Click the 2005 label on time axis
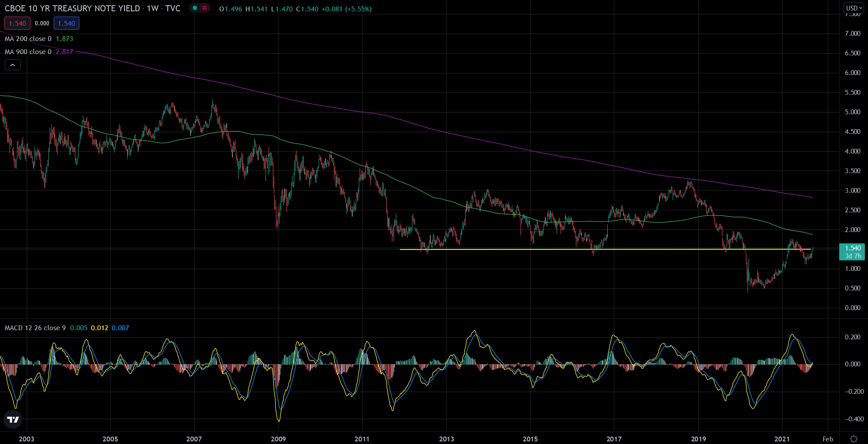The height and width of the screenshot is (444, 868). pyautogui.click(x=110, y=439)
